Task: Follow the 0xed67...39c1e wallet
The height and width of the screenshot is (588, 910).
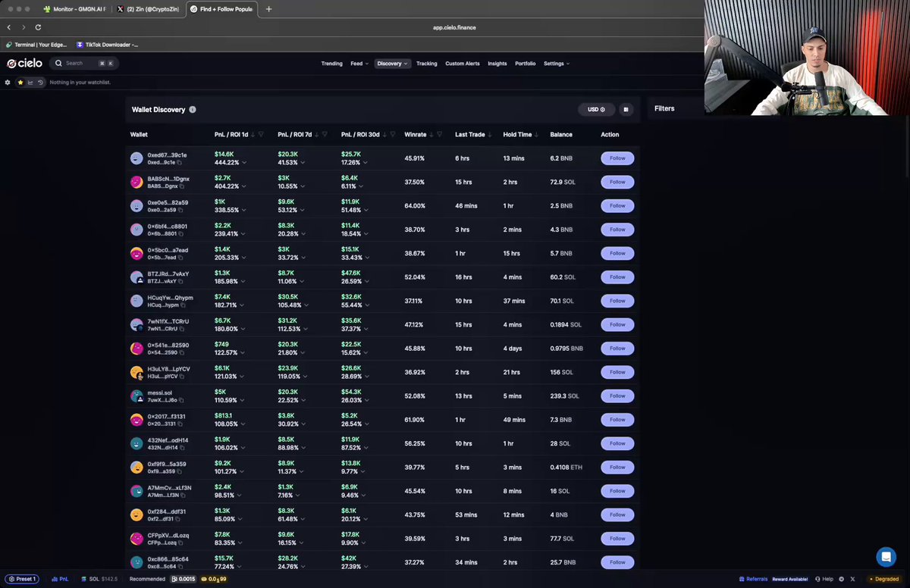Action: click(x=617, y=158)
